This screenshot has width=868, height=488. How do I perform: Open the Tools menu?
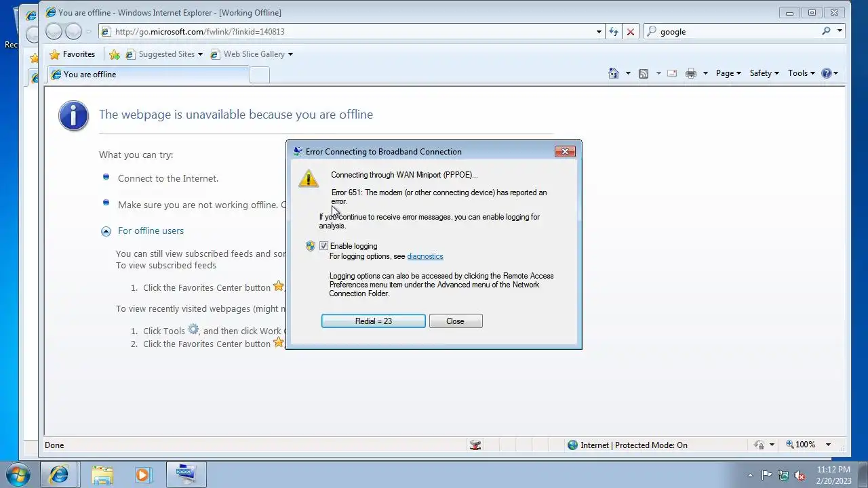[x=802, y=73]
